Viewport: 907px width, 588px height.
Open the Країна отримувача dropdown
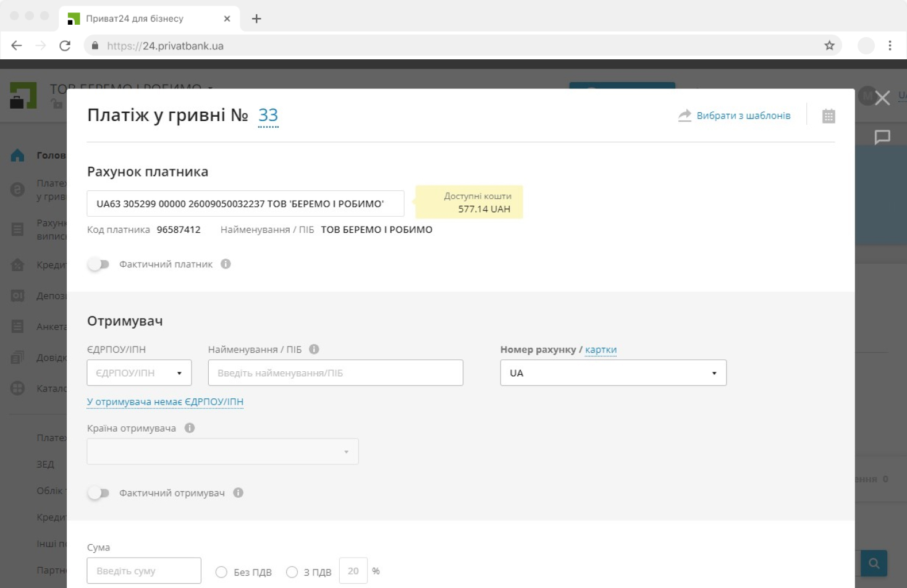pyautogui.click(x=222, y=451)
